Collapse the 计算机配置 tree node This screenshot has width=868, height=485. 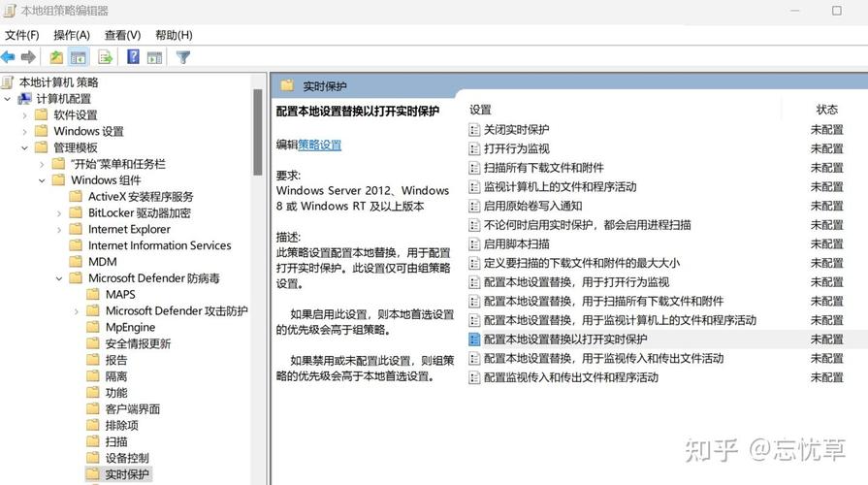click(9, 99)
